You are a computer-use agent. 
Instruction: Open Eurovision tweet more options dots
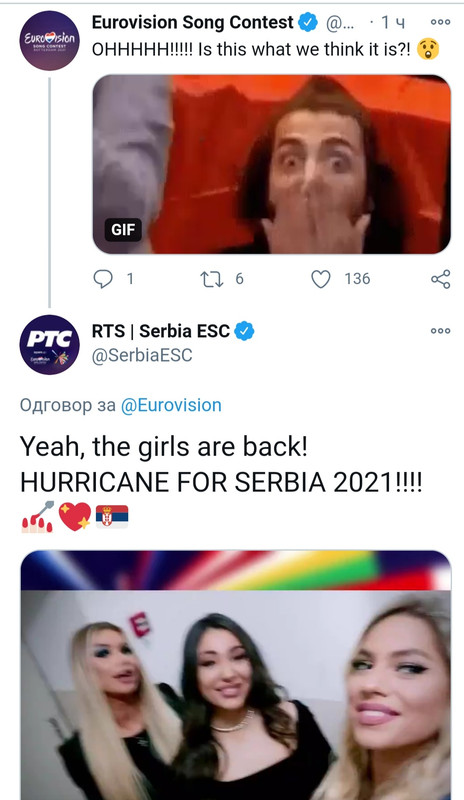coord(441,22)
